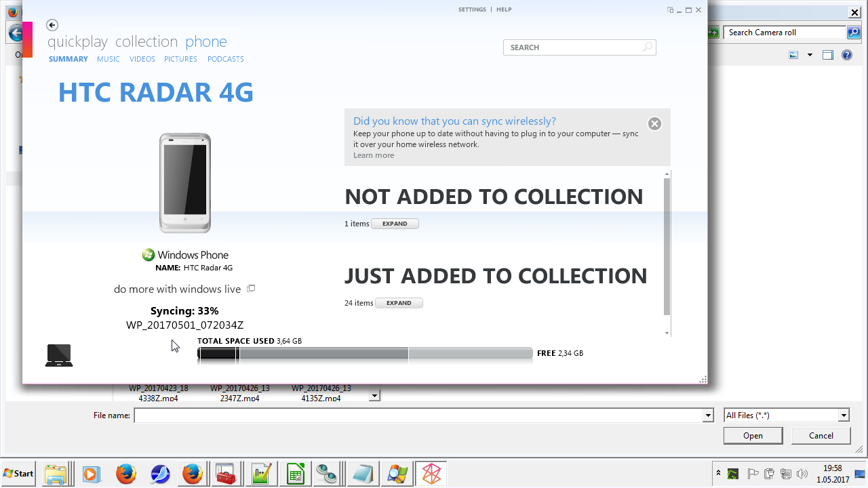The height and width of the screenshot is (488, 868).
Task: Open Zune Settings
Action: tap(472, 9)
